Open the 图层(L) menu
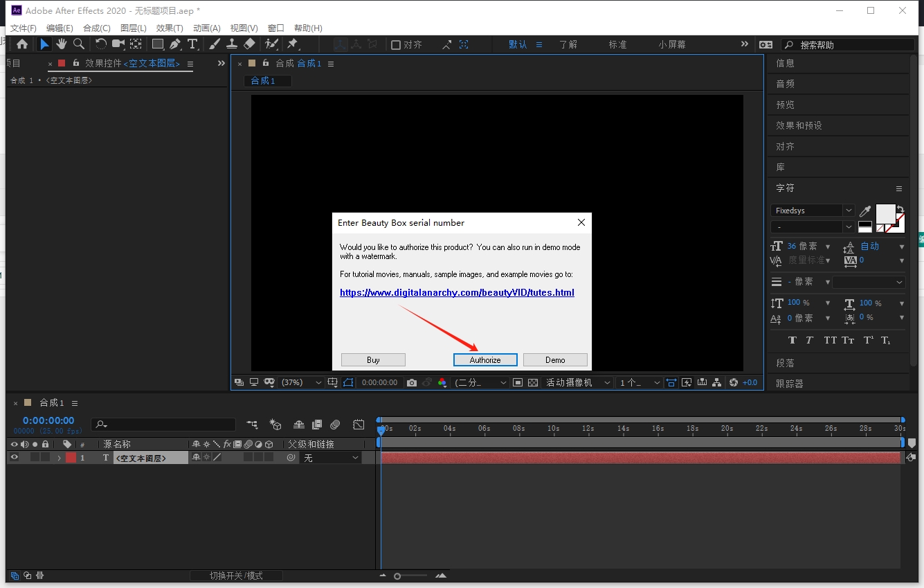This screenshot has height=588, width=924. click(x=134, y=28)
